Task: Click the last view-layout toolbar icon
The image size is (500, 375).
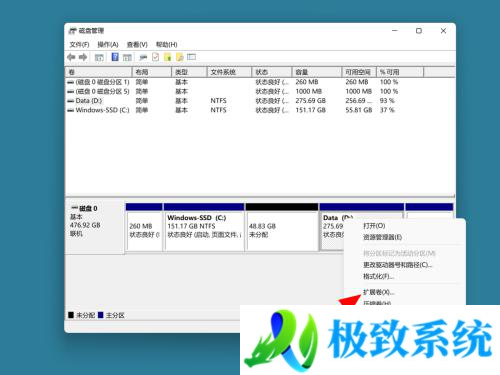Action: coord(191,57)
